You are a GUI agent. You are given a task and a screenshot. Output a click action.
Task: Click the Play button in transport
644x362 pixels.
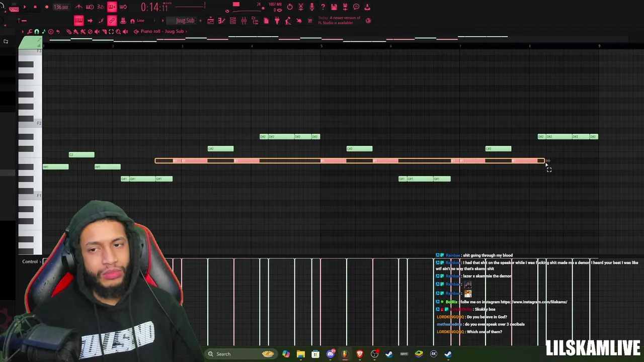[x=25, y=7]
